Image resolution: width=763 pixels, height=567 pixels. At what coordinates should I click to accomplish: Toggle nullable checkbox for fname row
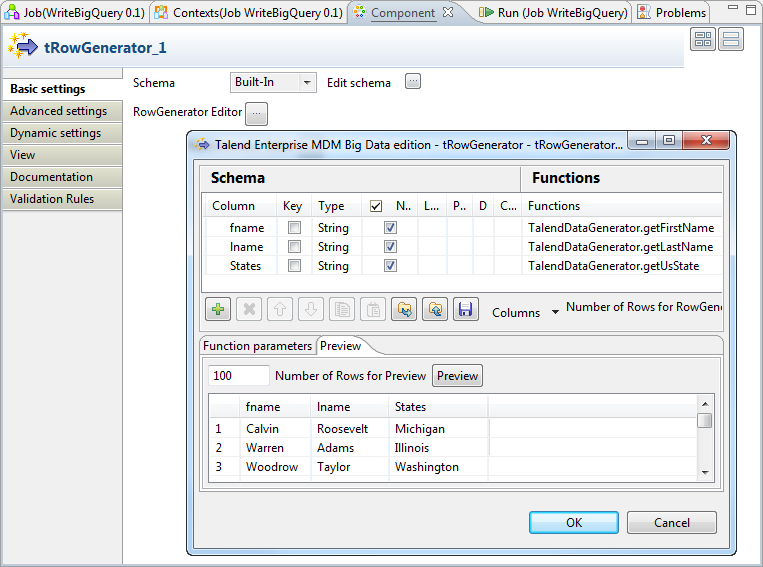pyautogui.click(x=390, y=227)
